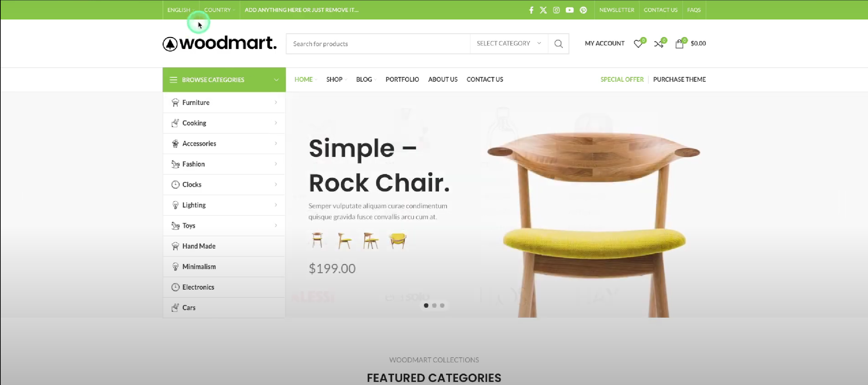Select the first slider pagination dot
868x385 pixels.
(x=426, y=305)
